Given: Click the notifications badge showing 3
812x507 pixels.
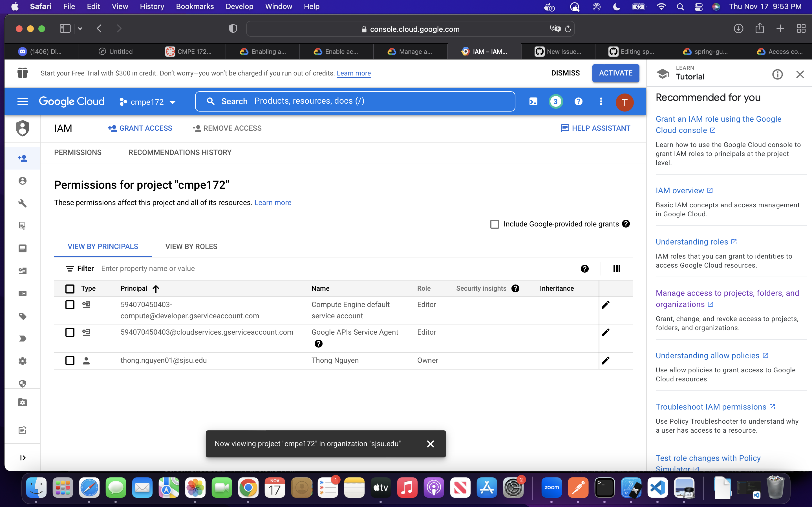Looking at the screenshot, I should click(x=556, y=102).
